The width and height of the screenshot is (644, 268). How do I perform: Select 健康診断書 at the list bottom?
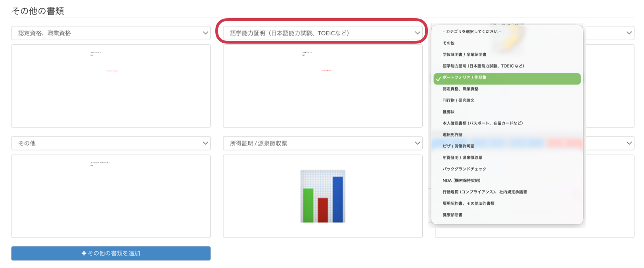click(x=452, y=215)
